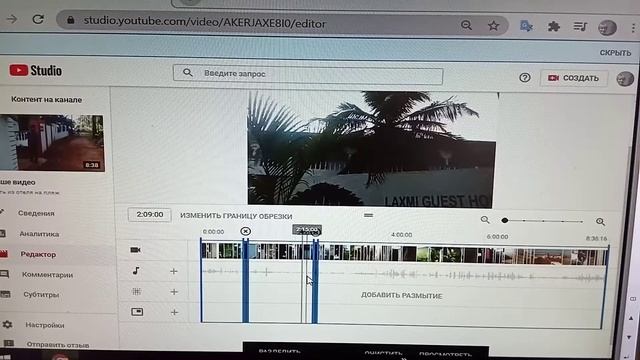Click the timeline zoom slider handle
The image size is (640, 360).
point(505,220)
